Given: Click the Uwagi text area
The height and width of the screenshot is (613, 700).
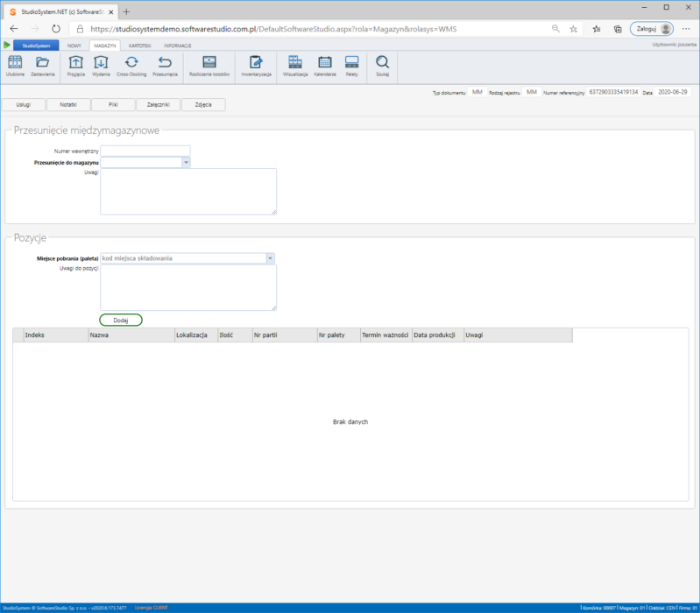Looking at the screenshot, I should click(188, 192).
